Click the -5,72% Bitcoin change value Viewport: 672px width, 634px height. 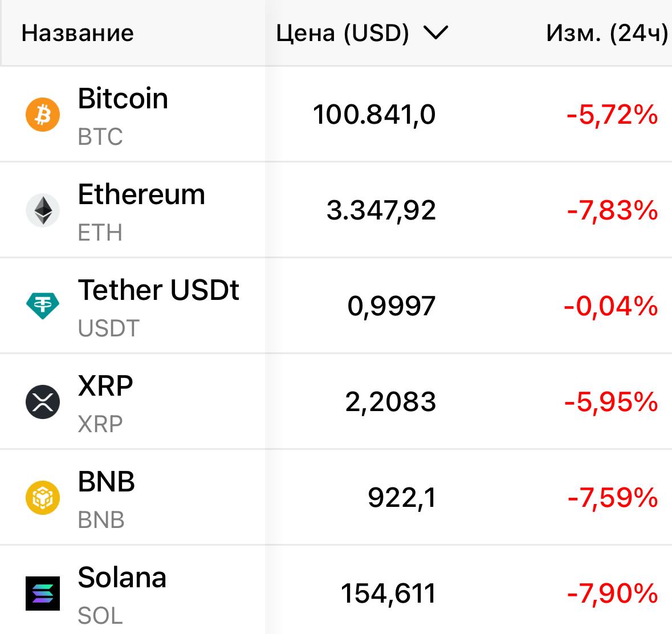tap(612, 115)
